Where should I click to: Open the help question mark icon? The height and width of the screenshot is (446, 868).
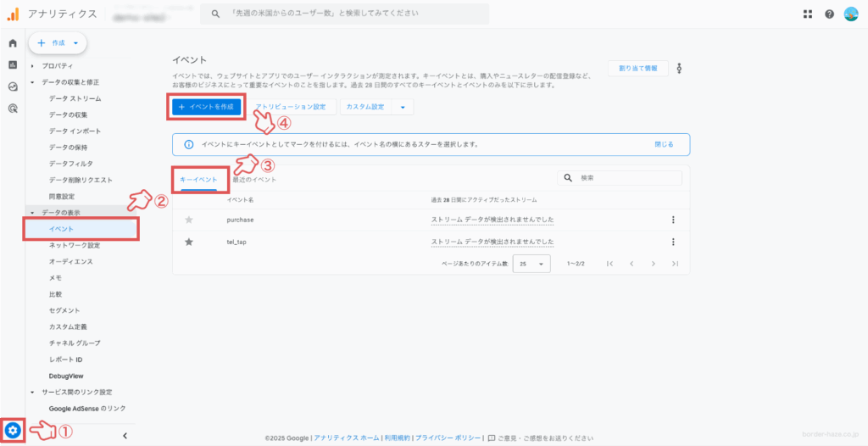[829, 14]
